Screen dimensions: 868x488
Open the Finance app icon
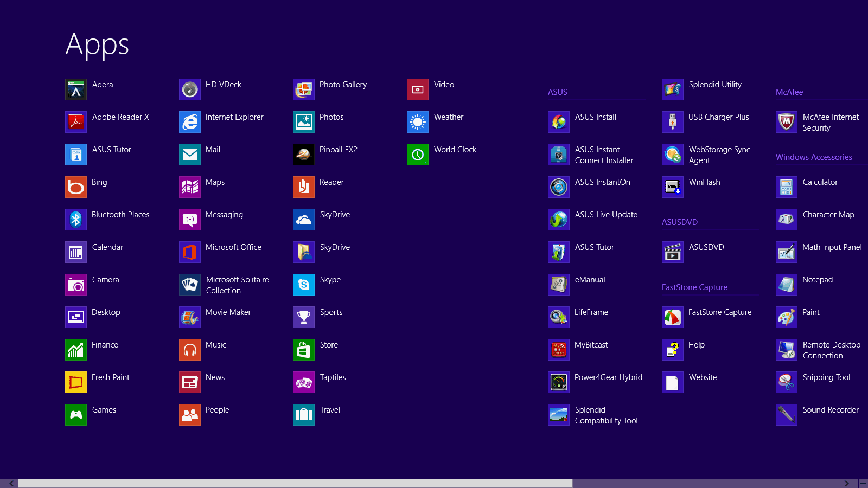pyautogui.click(x=76, y=350)
